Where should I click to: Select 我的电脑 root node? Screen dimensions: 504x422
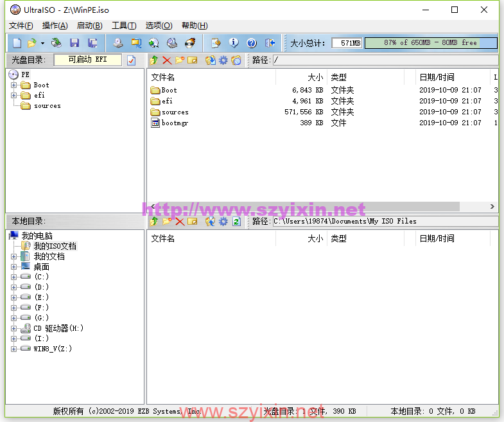click(37, 236)
